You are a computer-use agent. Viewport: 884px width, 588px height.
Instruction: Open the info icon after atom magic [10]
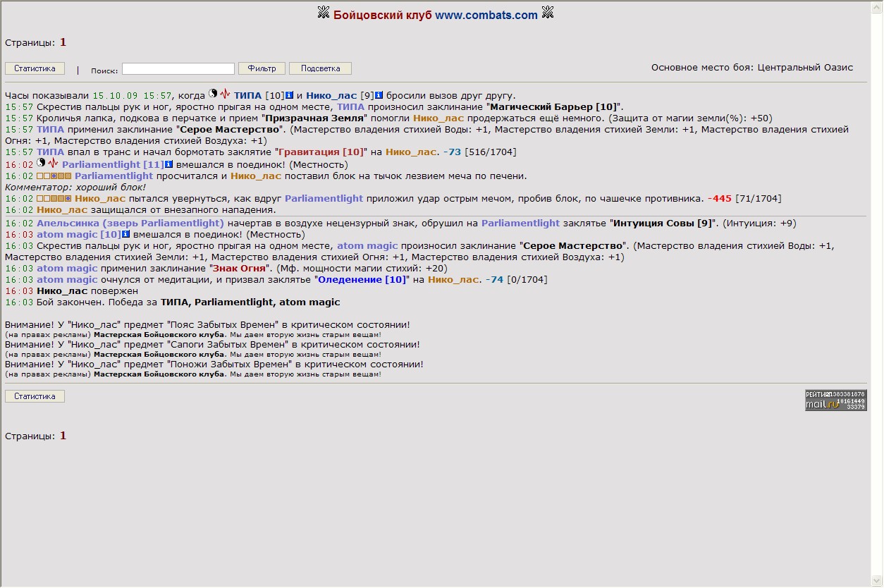click(125, 234)
